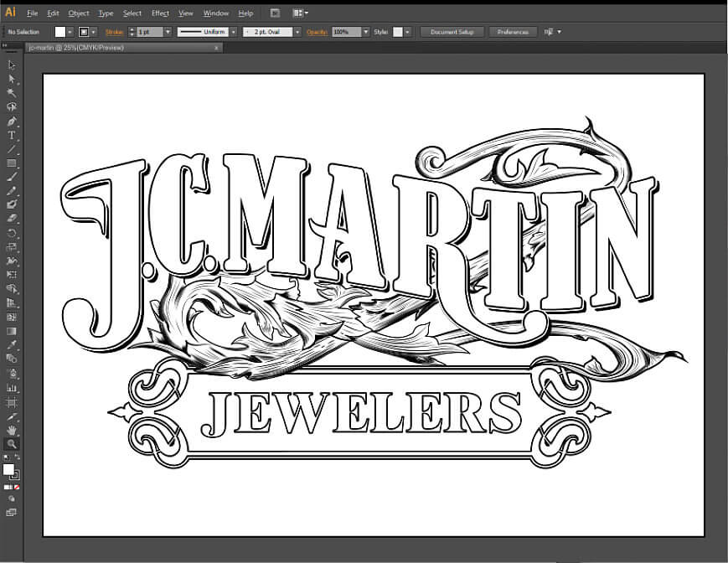Select the Hand tool
The height and width of the screenshot is (563, 728).
pyautogui.click(x=12, y=431)
